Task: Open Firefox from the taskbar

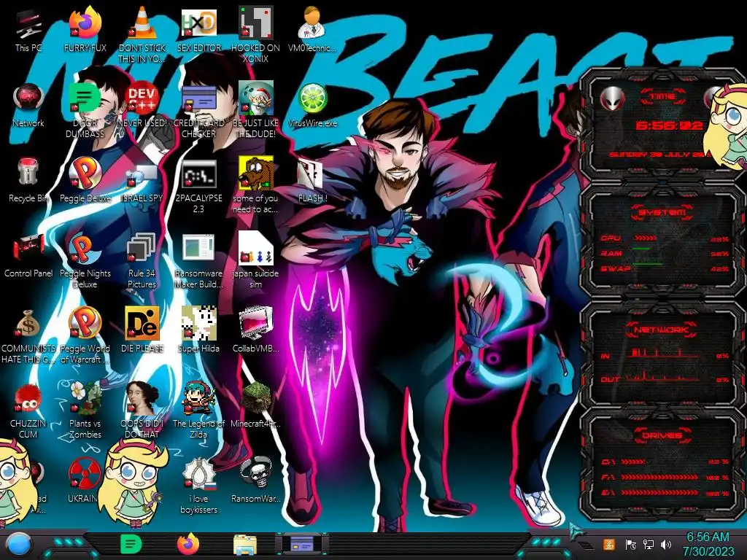Action: point(188,544)
